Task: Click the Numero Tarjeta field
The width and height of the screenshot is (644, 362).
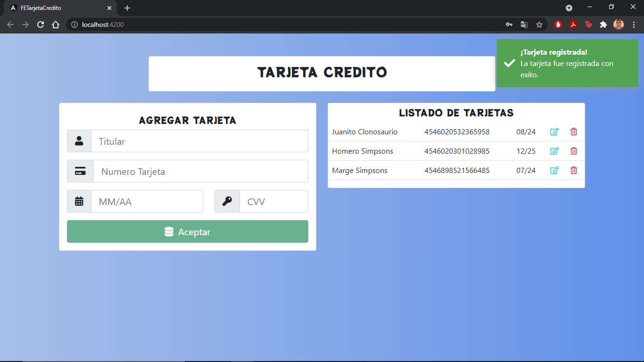Action: [x=200, y=171]
